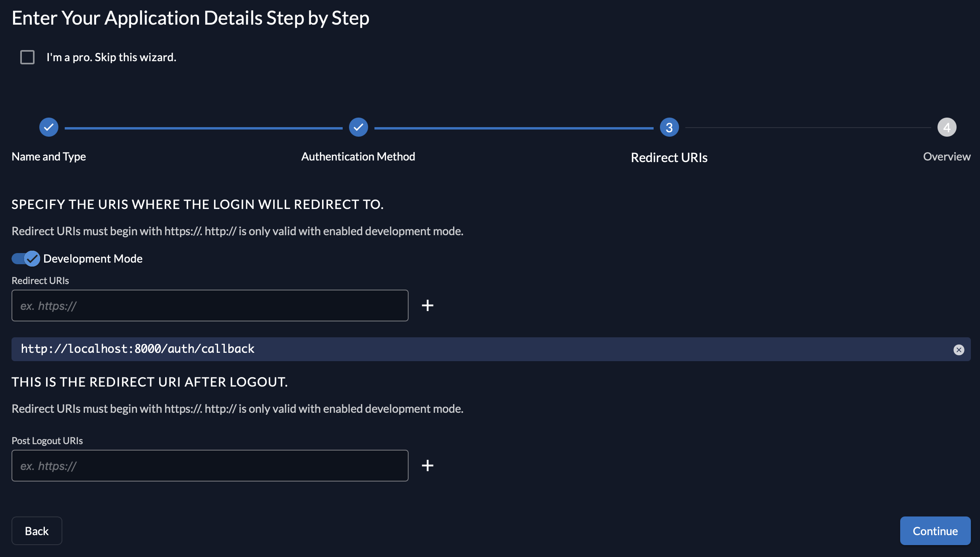Select the Redirect URIs step label
This screenshot has width=980, height=557.
(x=669, y=158)
